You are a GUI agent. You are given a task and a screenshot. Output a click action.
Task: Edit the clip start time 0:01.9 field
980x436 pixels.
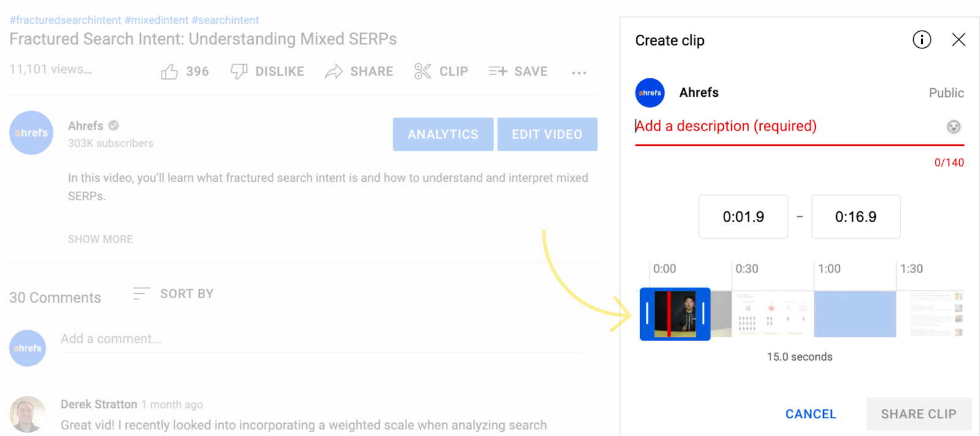[742, 217]
